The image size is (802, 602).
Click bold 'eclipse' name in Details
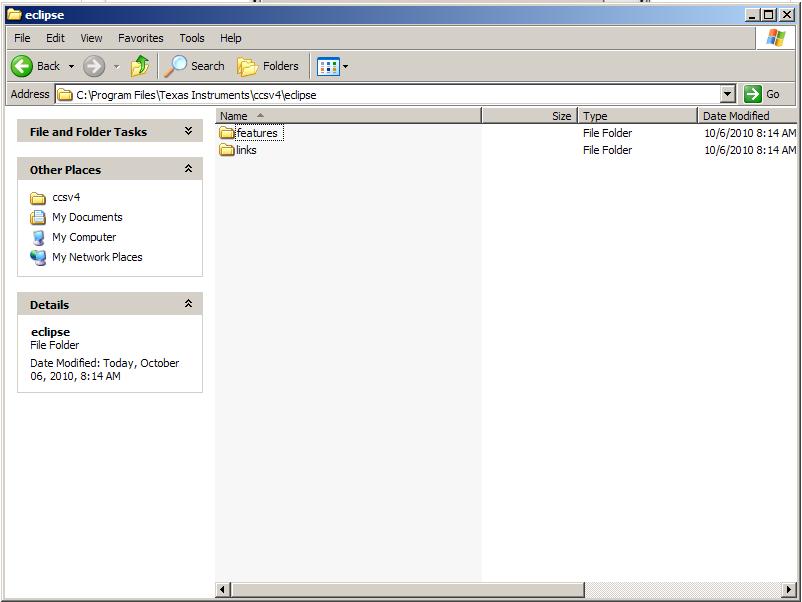50,332
